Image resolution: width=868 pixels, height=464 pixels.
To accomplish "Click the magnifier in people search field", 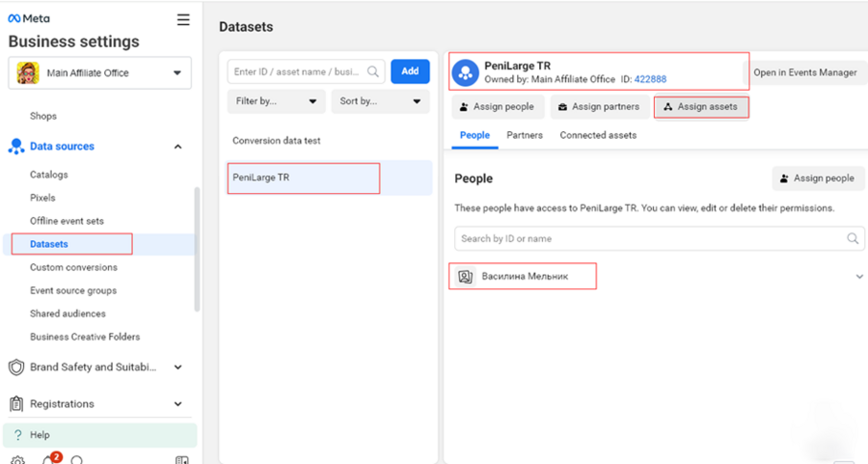I will [853, 238].
